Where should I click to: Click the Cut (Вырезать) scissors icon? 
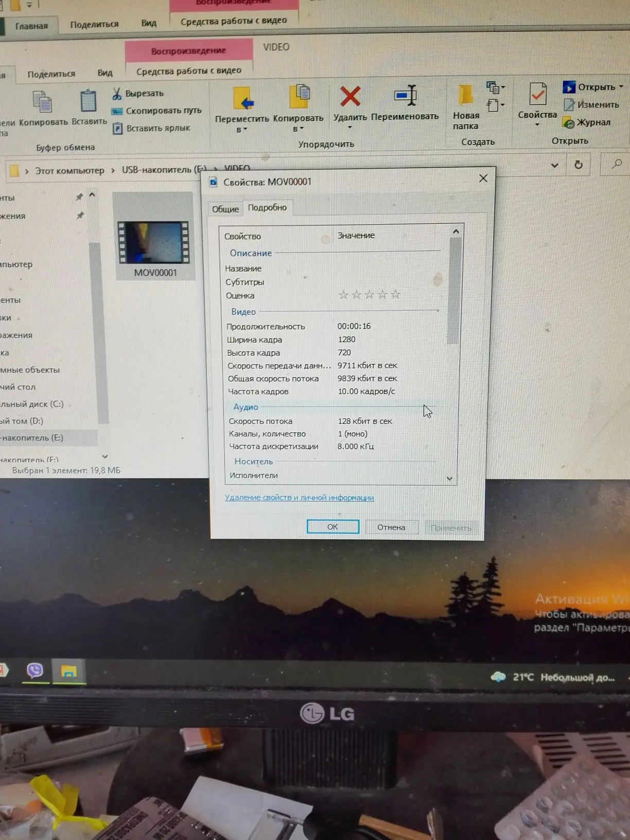pyautogui.click(x=117, y=94)
